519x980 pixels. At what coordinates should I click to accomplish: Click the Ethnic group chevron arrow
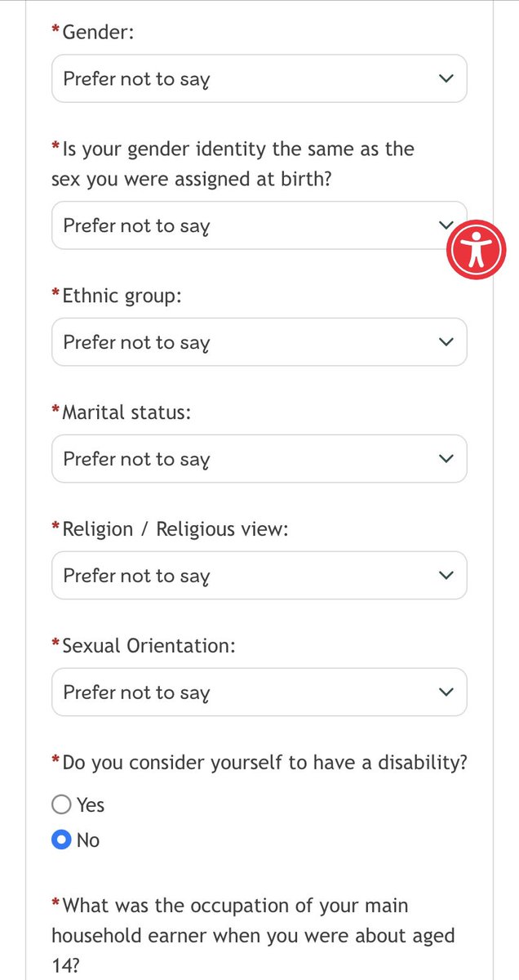(446, 342)
